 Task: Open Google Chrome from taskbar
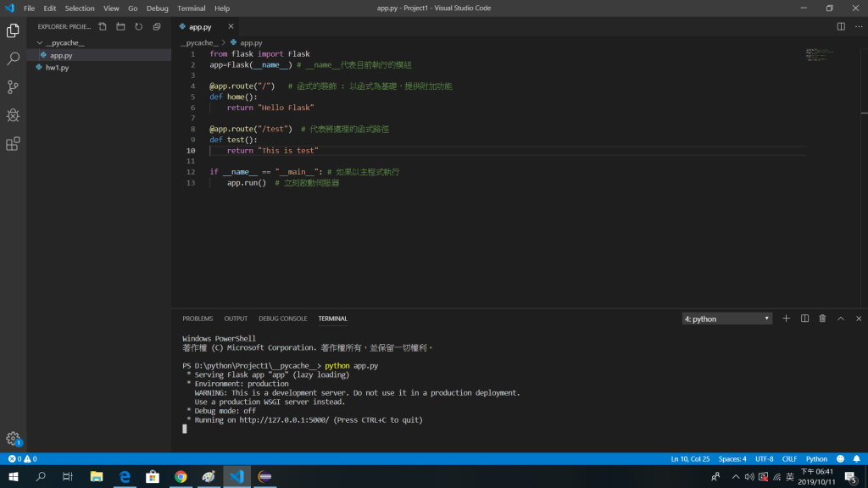181,476
